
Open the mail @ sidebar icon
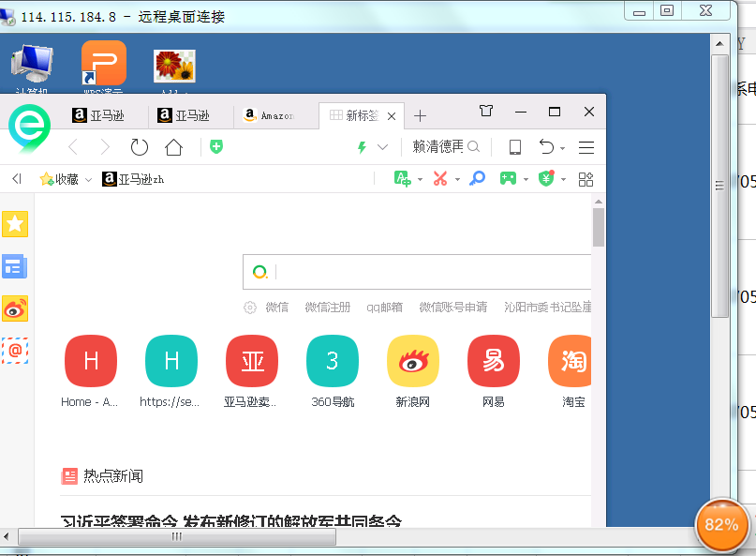click(x=15, y=351)
